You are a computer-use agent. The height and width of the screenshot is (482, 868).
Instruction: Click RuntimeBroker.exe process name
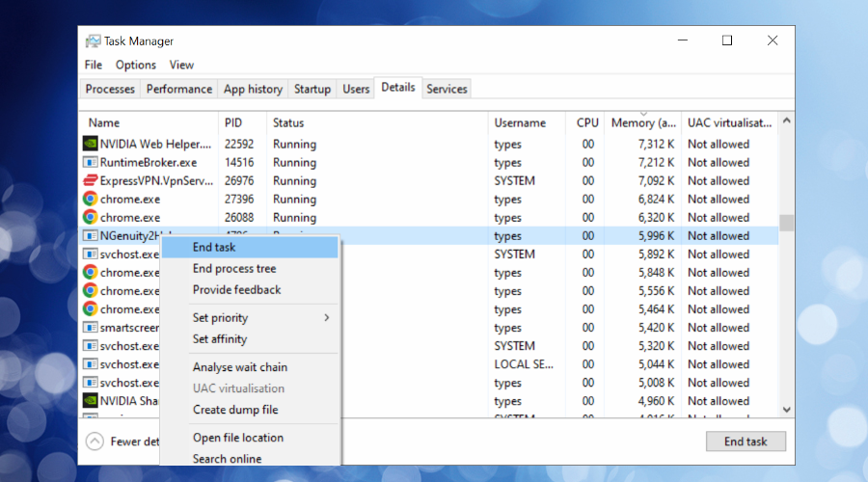click(149, 162)
